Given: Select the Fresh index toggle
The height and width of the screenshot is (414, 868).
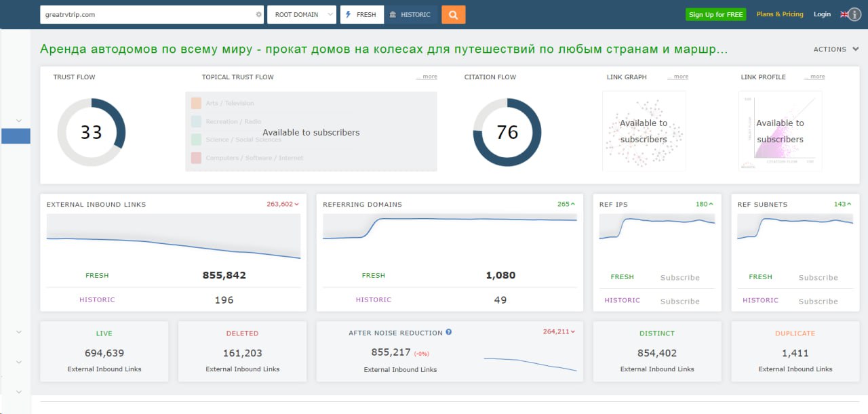Looking at the screenshot, I should 361,14.
